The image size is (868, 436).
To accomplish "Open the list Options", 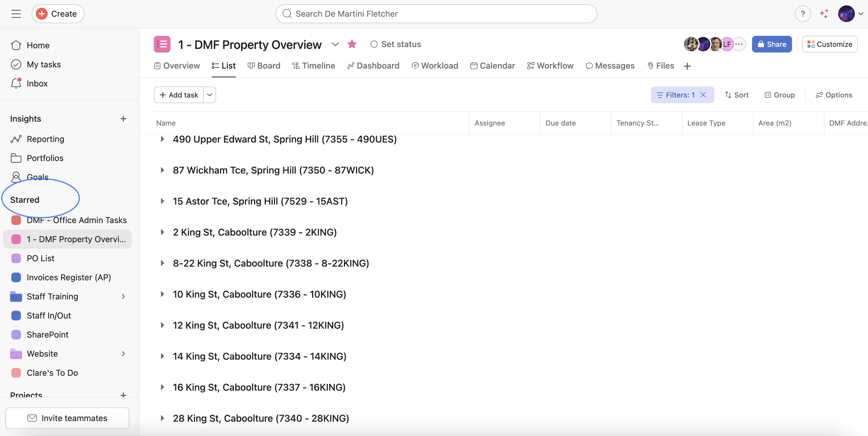I will pos(834,95).
